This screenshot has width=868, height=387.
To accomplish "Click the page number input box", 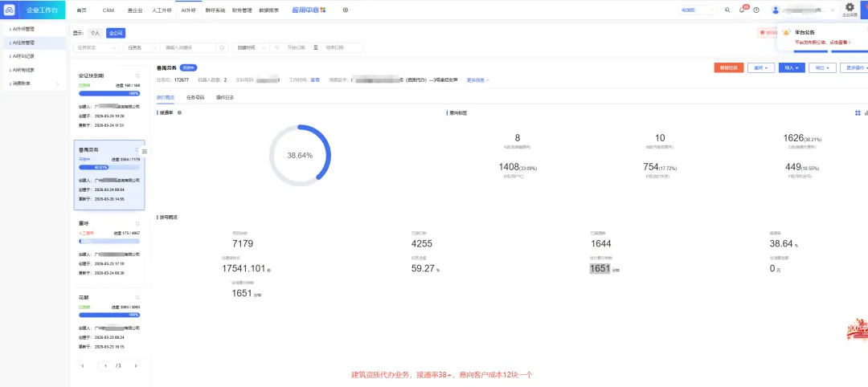I will click(105, 366).
